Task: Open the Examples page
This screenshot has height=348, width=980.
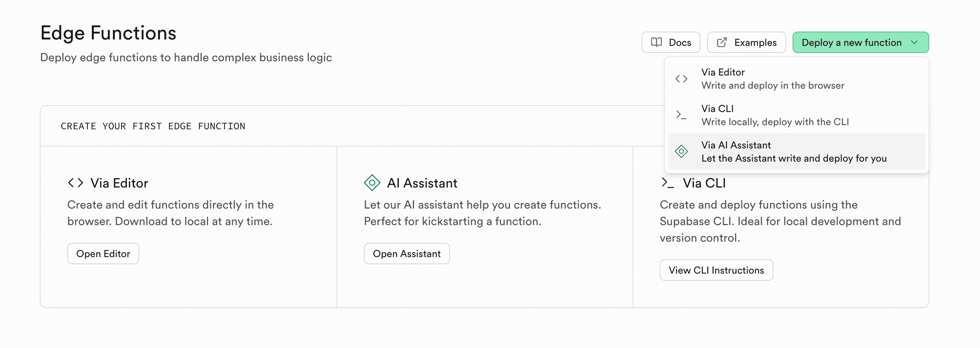Action: click(x=746, y=42)
